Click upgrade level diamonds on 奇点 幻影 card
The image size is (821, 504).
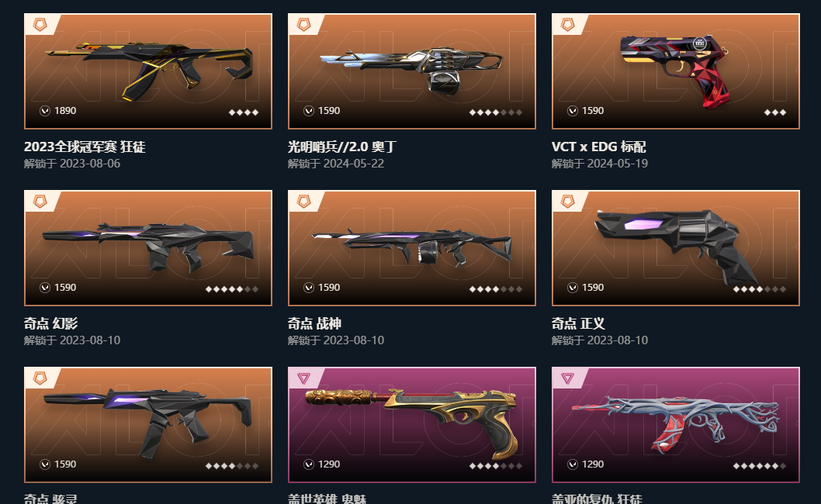tap(232, 289)
